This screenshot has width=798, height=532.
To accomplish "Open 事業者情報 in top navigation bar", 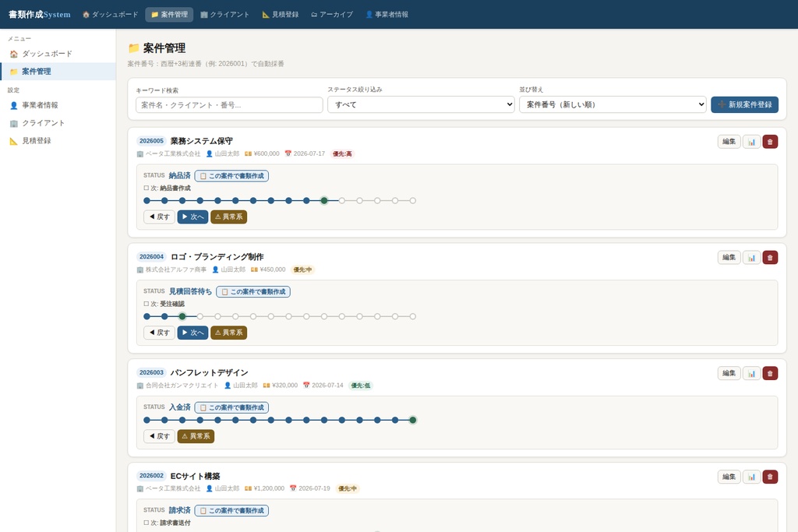I will [x=387, y=14].
